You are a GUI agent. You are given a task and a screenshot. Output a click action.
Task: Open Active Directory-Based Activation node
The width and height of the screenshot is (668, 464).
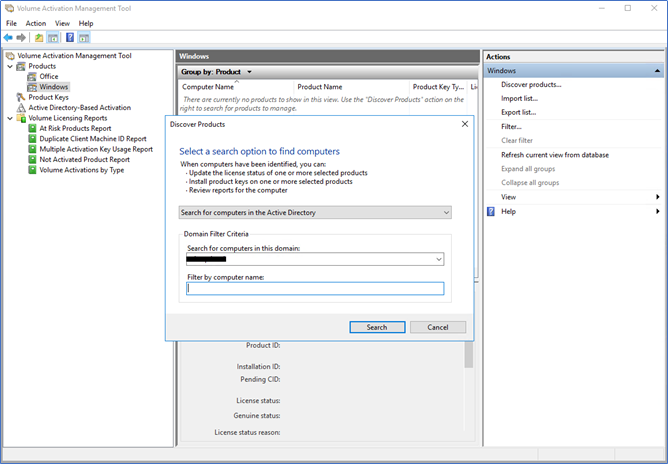[x=79, y=108]
